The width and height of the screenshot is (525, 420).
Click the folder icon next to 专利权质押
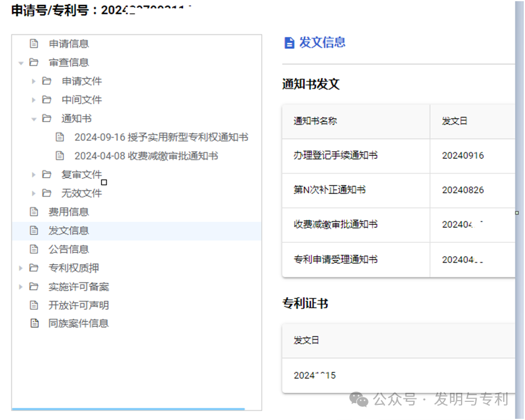(x=34, y=268)
